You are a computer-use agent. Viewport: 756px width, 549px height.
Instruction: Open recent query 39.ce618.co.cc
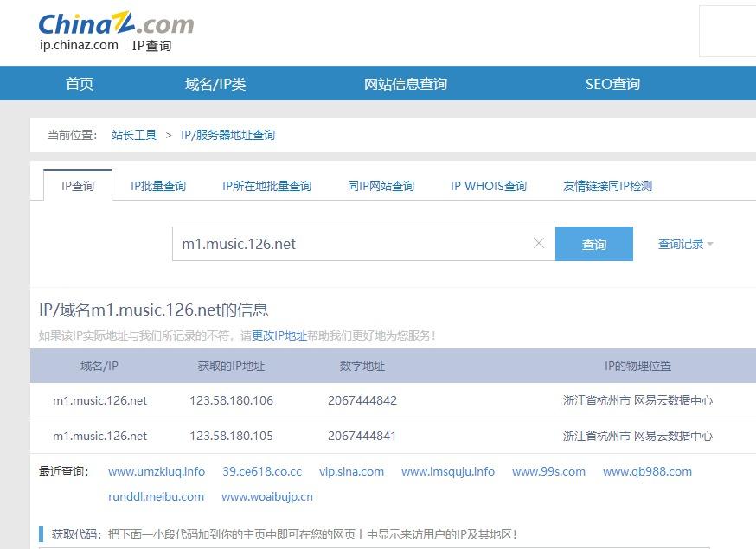262,471
